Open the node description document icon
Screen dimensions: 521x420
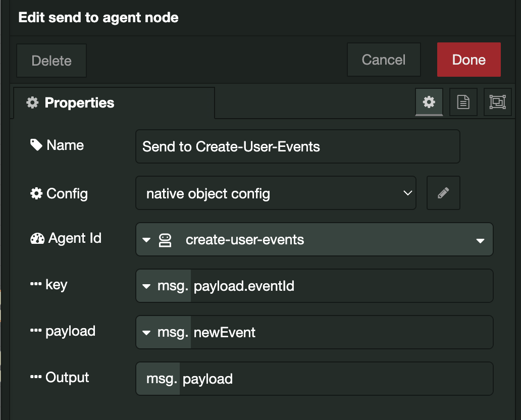tap(463, 102)
